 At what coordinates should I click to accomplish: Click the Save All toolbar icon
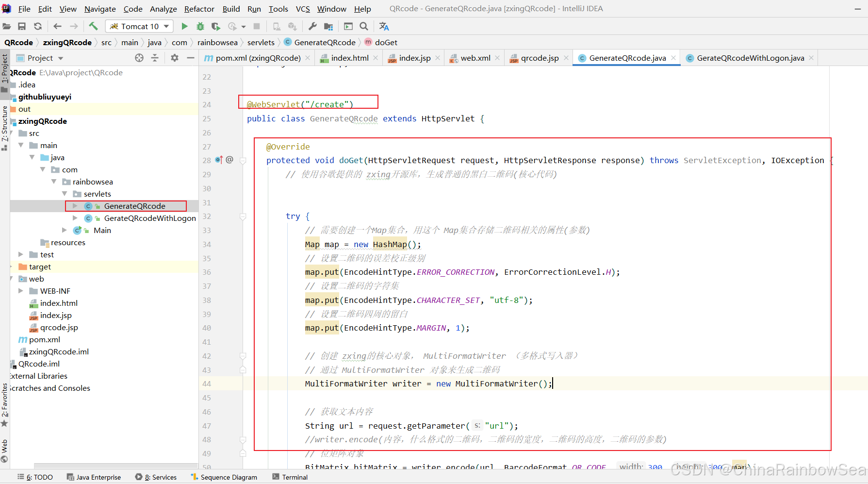point(22,26)
